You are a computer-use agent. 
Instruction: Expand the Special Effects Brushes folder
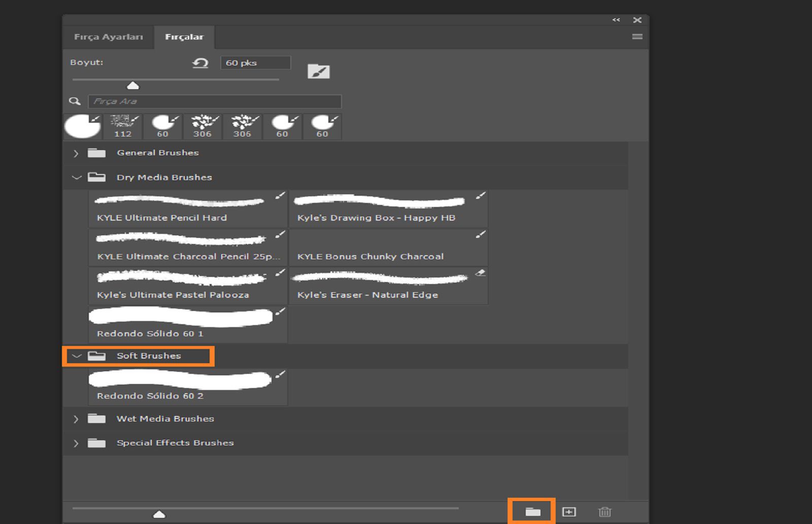click(76, 443)
